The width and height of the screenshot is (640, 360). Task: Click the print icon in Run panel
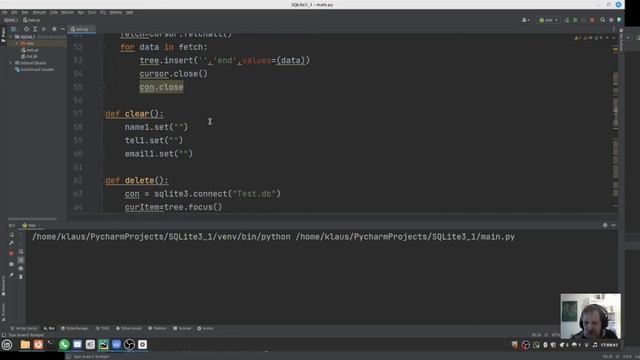tap(21, 269)
